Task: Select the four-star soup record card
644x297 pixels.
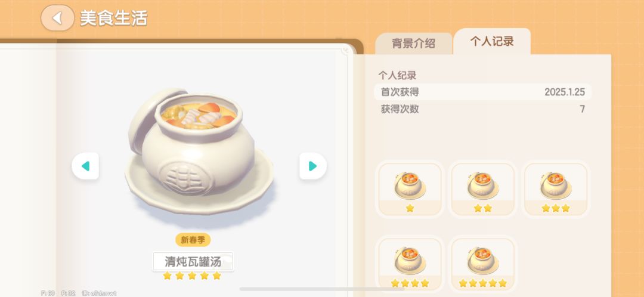Action: [x=410, y=264]
